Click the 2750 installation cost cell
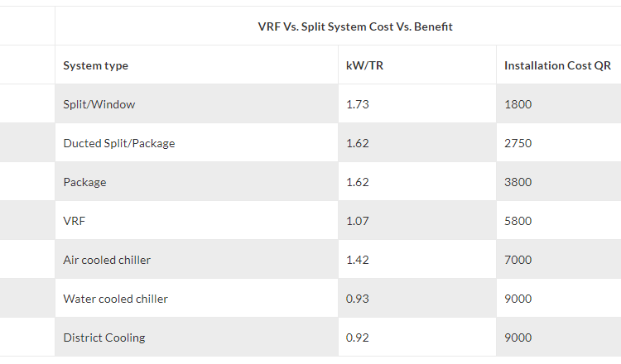This screenshot has width=621, height=364. tap(517, 143)
